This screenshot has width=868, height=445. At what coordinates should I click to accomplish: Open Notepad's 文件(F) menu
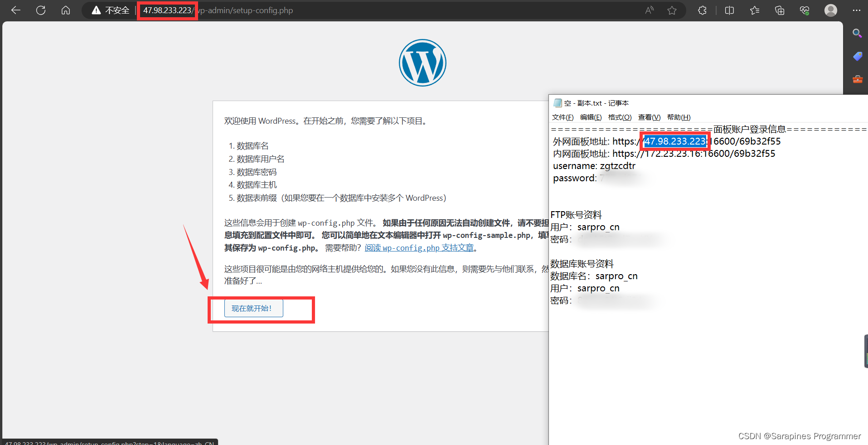(563, 117)
